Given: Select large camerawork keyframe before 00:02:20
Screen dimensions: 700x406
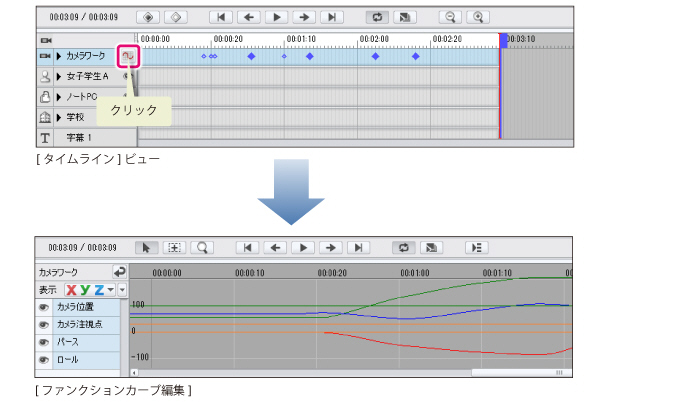Looking at the screenshot, I should point(416,56).
